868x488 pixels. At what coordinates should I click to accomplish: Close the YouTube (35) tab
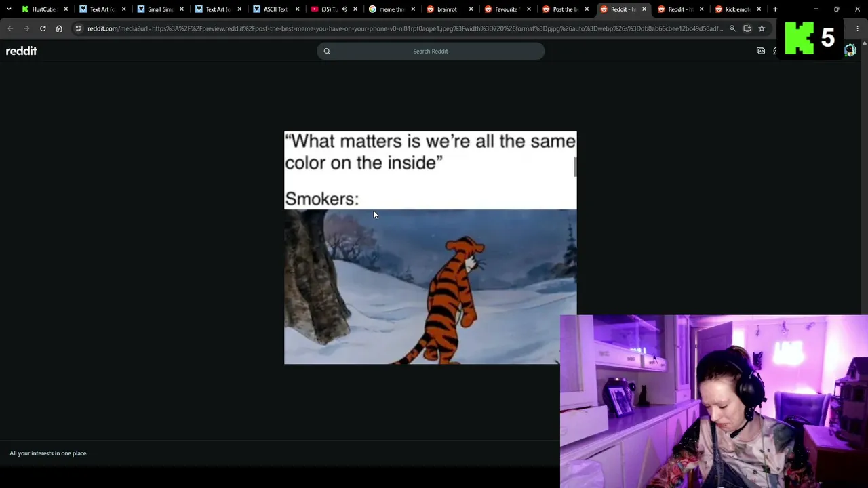click(355, 9)
